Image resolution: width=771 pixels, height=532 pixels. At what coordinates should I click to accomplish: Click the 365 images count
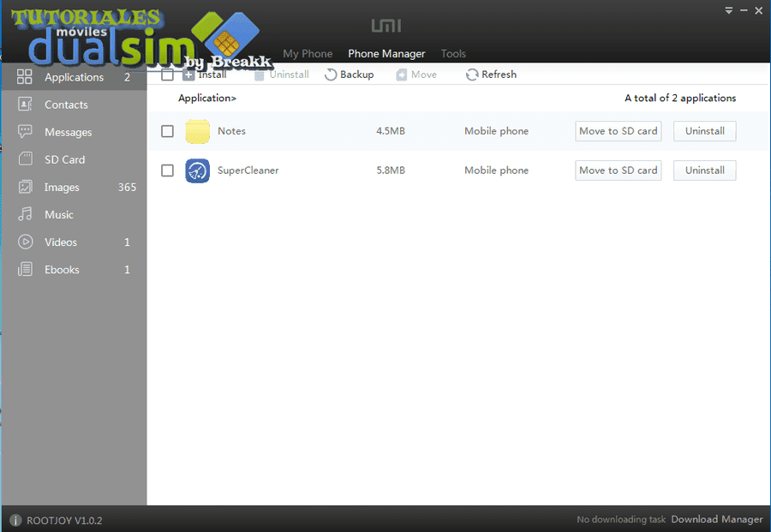pyautogui.click(x=127, y=188)
